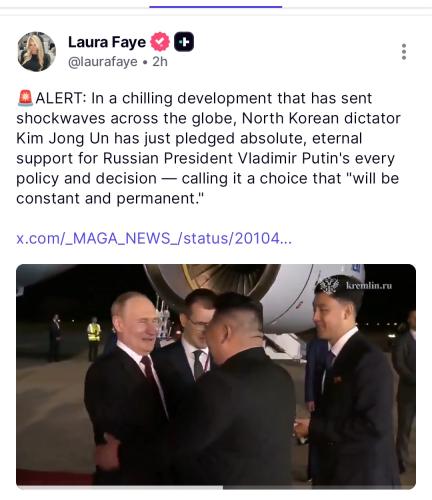
Task: Open the three-dot post options menu
Action: [x=404, y=52]
